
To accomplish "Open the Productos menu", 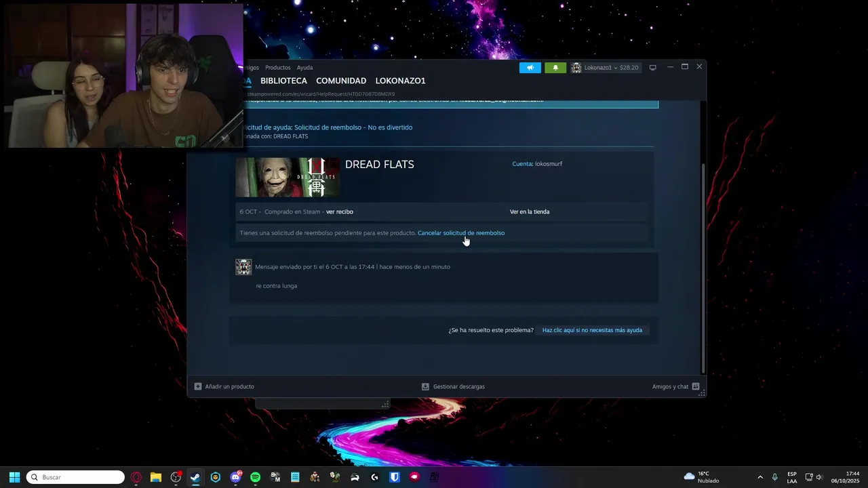I will click(x=277, y=68).
